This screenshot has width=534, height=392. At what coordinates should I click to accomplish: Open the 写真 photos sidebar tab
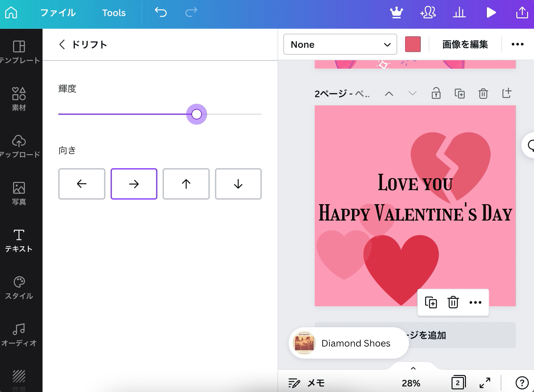coord(19,193)
